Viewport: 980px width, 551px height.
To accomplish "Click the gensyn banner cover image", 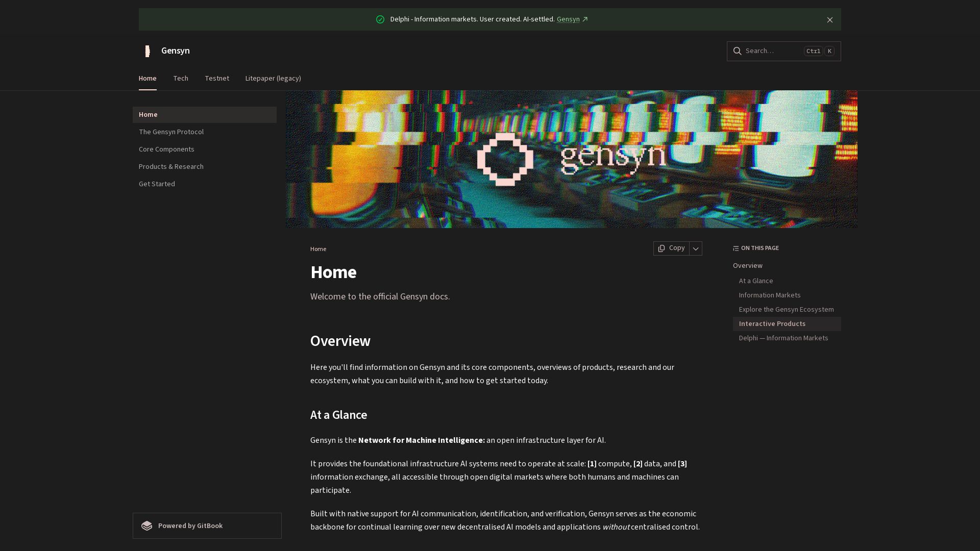I will point(572,159).
